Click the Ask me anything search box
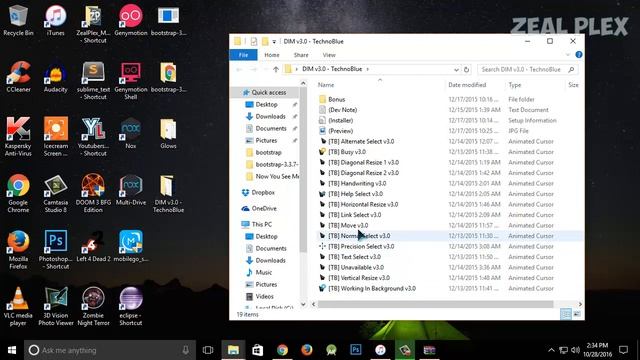Viewport: 640px width, 360px height. point(110,350)
